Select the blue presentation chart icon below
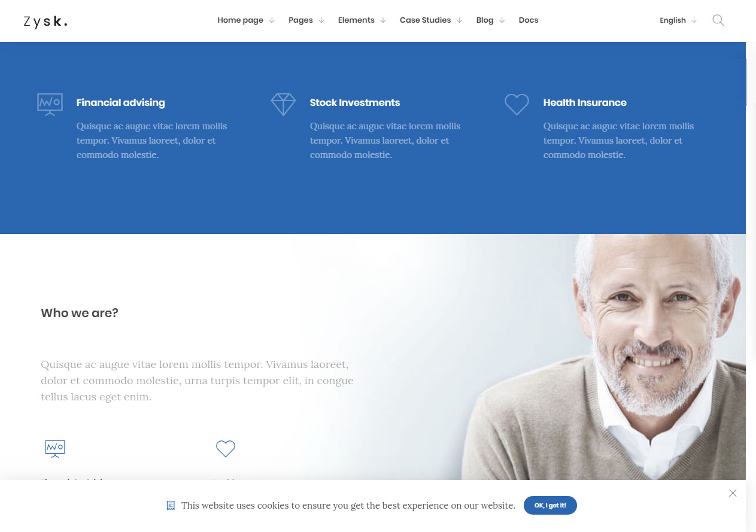Image resolution: width=756 pixels, height=532 pixels. [55, 449]
